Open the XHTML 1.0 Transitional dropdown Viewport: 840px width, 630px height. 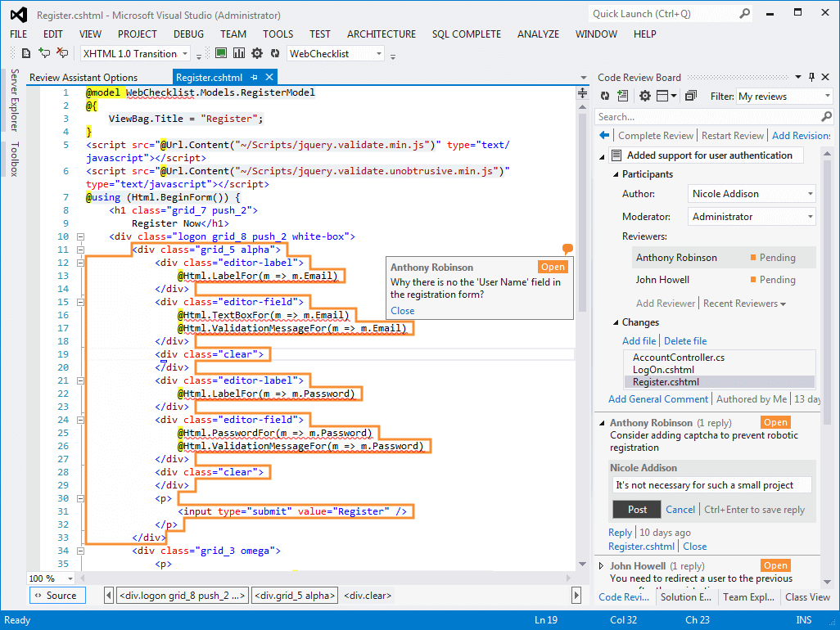click(135, 53)
